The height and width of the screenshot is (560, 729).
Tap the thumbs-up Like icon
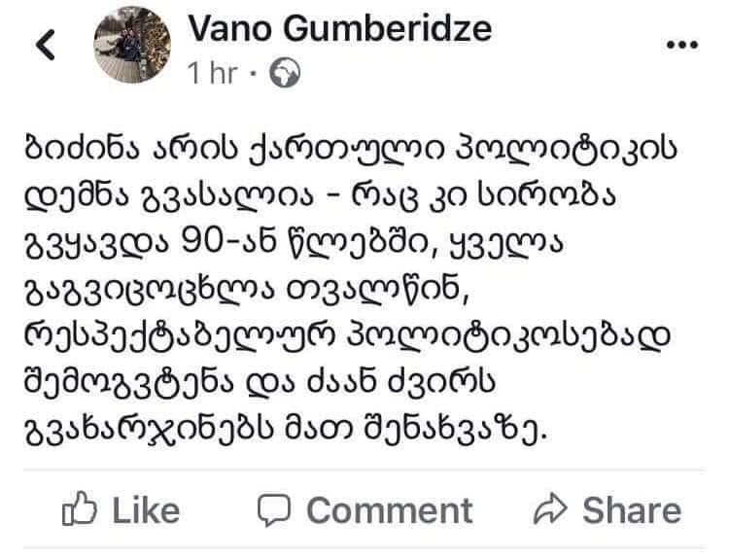78,510
